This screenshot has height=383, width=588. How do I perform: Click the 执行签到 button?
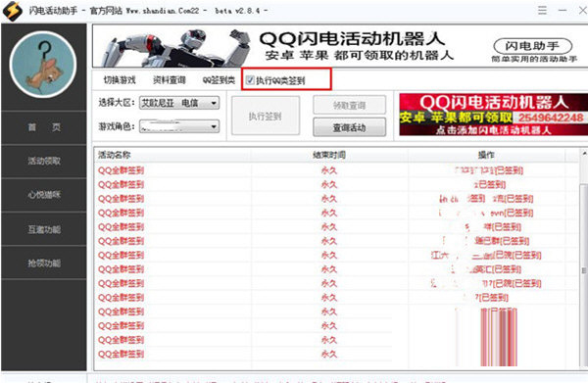[x=266, y=116]
